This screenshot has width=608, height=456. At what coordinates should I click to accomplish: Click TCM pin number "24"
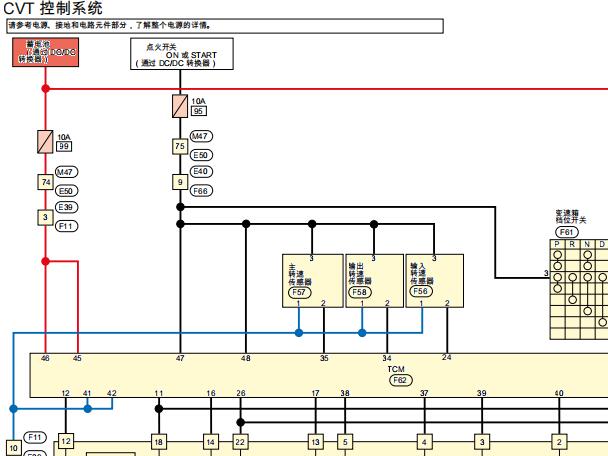447,357
